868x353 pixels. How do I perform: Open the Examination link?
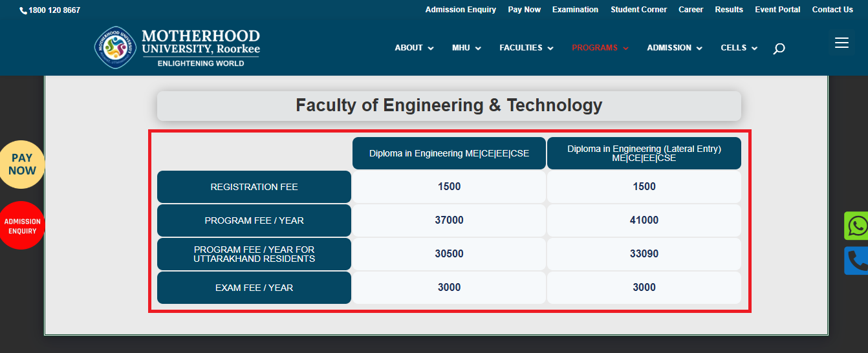point(575,10)
